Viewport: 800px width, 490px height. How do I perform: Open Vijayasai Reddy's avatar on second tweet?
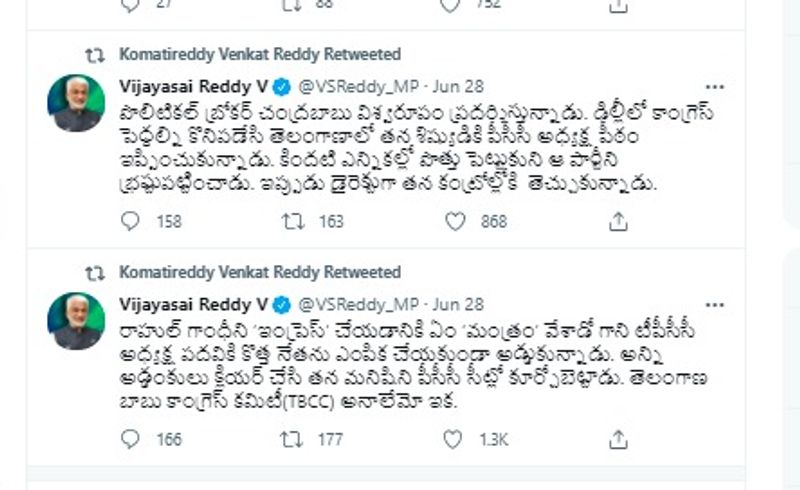click(x=77, y=321)
